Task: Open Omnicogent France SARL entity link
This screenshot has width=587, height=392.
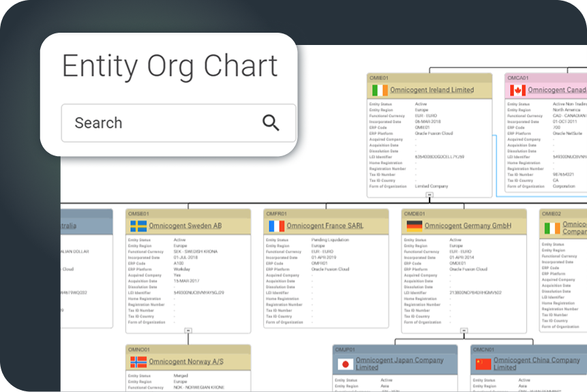Action: pyautogui.click(x=325, y=226)
